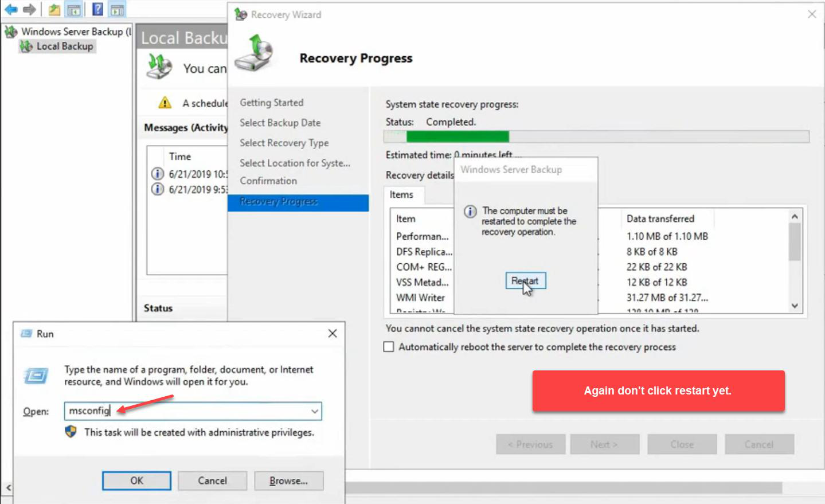Click the Data transferred column header
Screen dimensions: 825x504
point(660,218)
